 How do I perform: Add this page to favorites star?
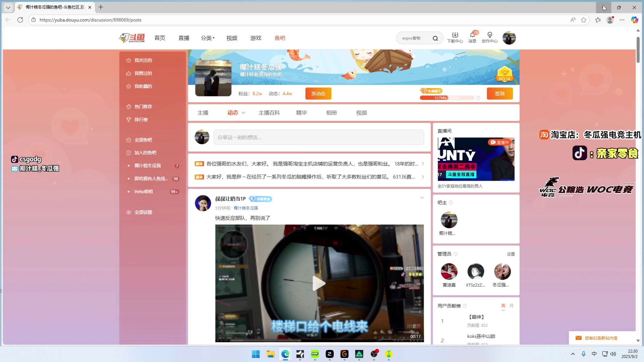pyautogui.click(x=584, y=20)
